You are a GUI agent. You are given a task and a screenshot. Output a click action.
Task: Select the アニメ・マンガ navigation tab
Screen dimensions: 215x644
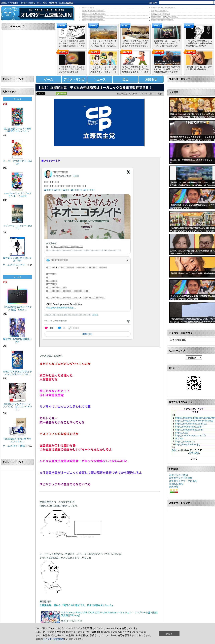(x=74, y=79)
